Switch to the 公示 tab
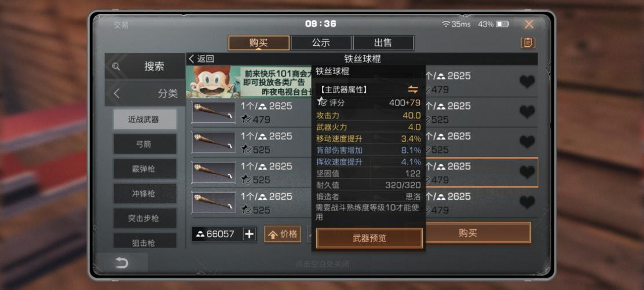644x290 pixels. click(321, 43)
